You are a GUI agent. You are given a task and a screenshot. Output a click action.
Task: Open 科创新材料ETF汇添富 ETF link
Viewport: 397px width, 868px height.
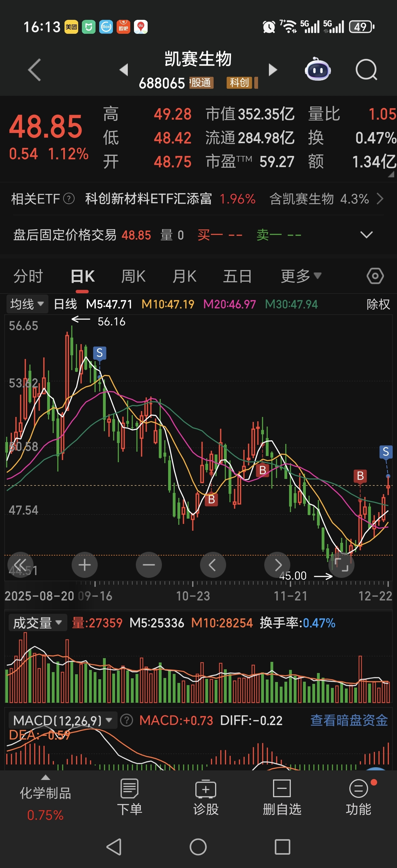[x=148, y=199]
